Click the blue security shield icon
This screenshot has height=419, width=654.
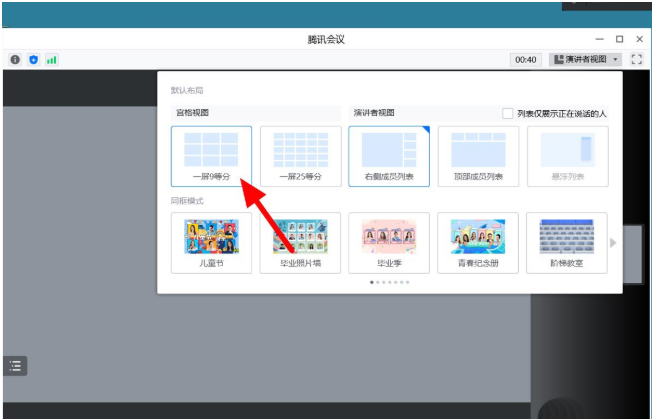33,60
